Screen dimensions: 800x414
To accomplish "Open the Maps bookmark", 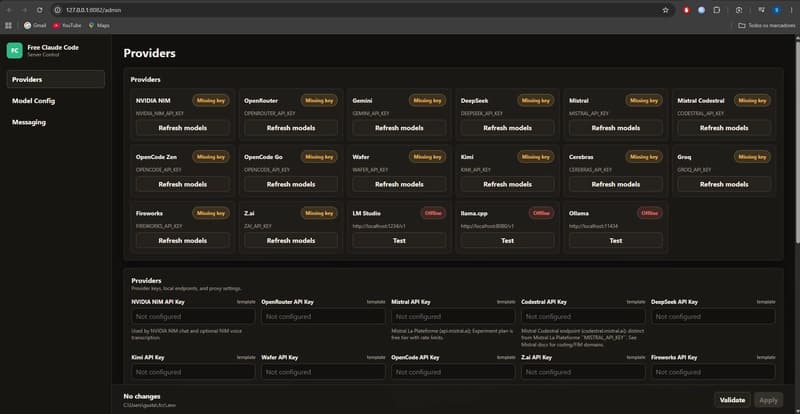I will click(99, 25).
